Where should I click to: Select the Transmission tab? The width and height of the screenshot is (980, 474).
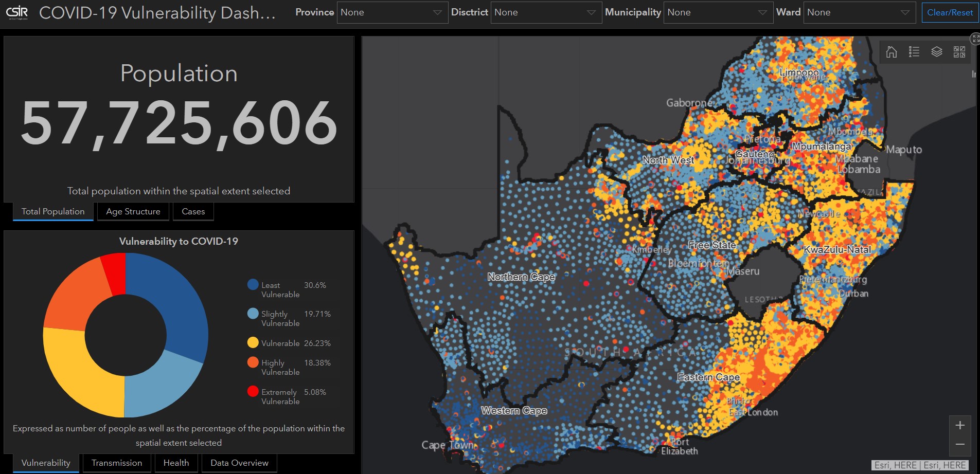pos(117,463)
